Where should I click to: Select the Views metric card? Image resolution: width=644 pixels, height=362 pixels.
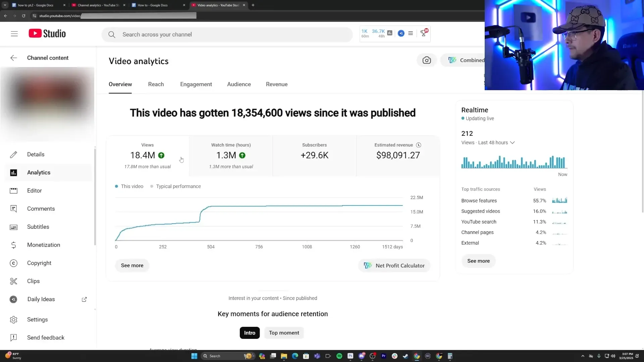pos(148,156)
